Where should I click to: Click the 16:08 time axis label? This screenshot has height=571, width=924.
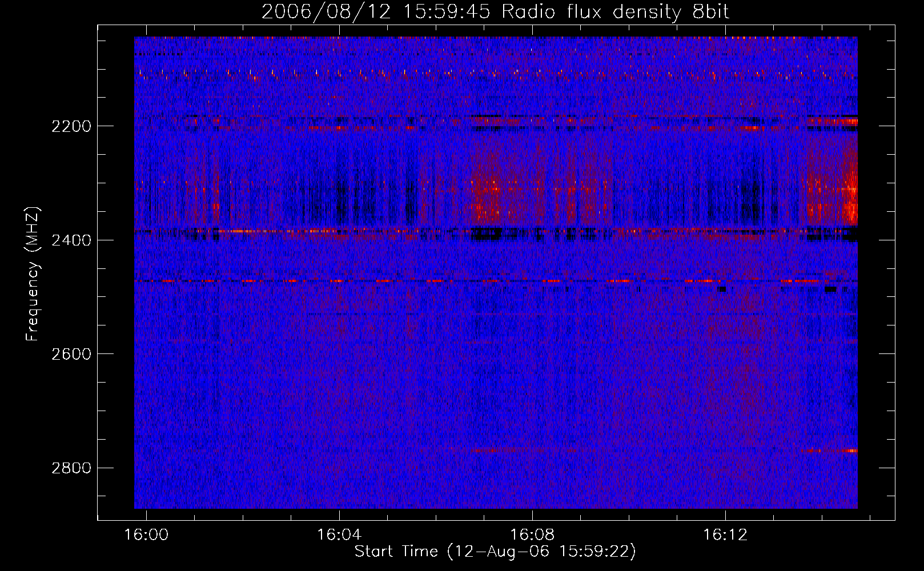pyautogui.click(x=532, y=535)
